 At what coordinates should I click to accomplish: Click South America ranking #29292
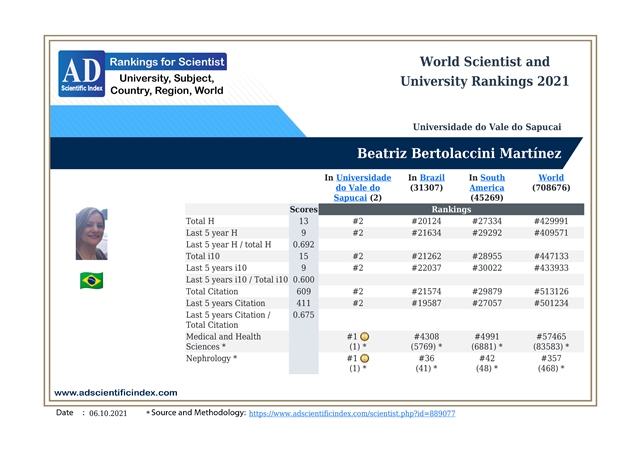pos(487,233)
